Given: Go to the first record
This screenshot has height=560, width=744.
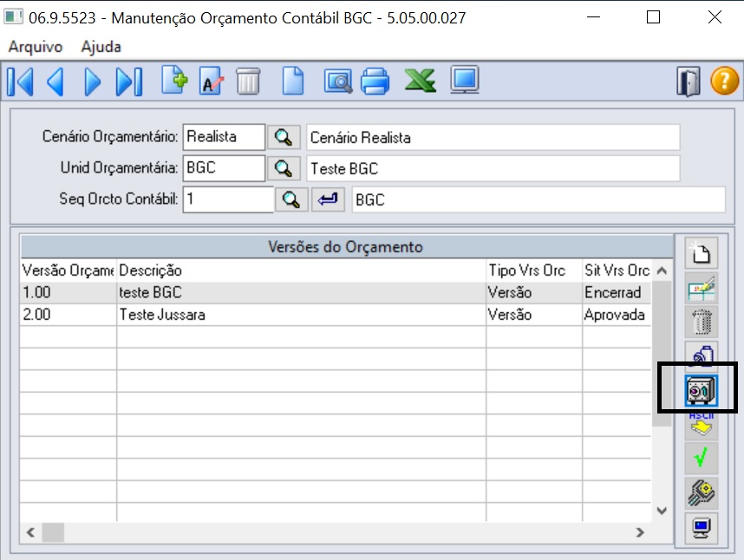Looking at the screenshot, I should coord(20,81).
